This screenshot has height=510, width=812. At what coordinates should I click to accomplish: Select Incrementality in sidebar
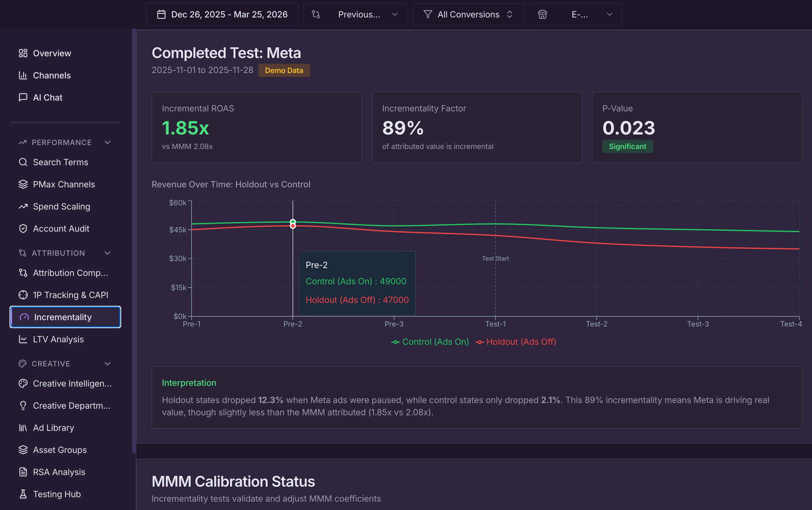pyautogui.click(x=65, y=317)
